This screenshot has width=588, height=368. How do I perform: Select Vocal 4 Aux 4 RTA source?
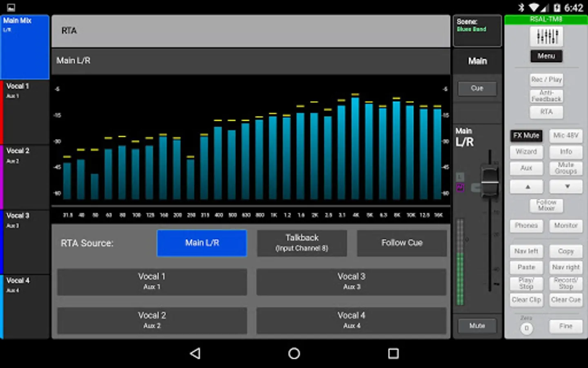tap(352, 321)
